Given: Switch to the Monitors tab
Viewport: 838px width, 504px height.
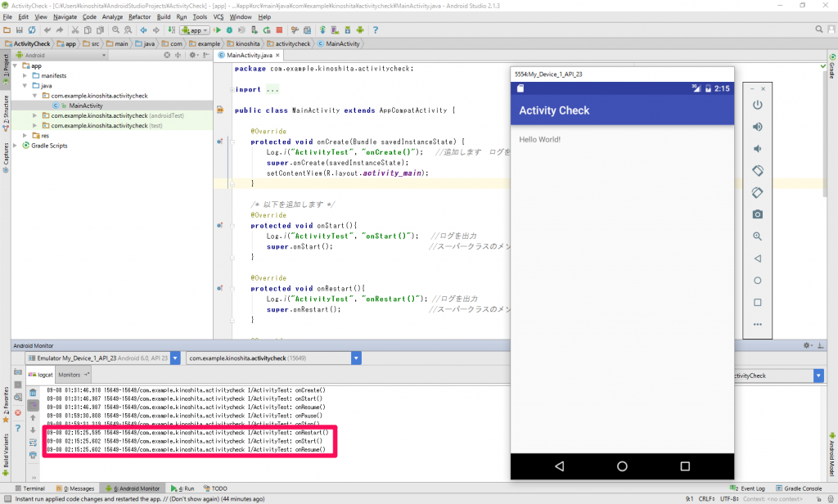Looking at the screenshot, I should (x=73, y=375).
